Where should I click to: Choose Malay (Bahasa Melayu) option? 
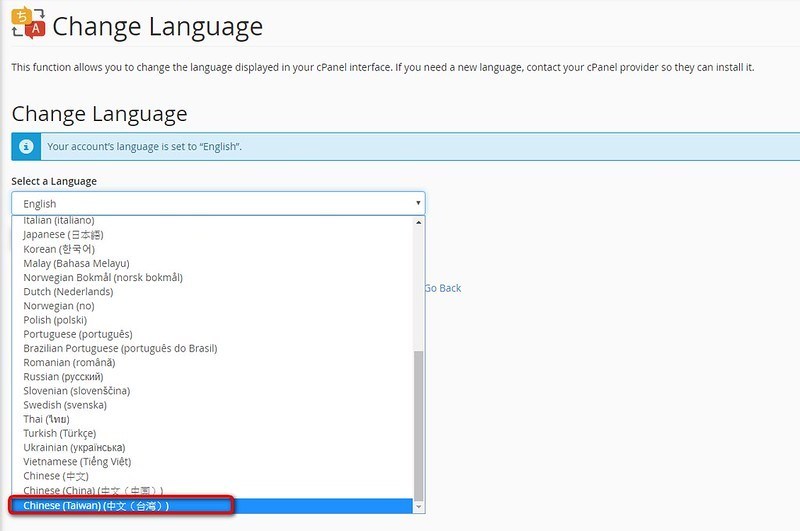pos(212,263)
